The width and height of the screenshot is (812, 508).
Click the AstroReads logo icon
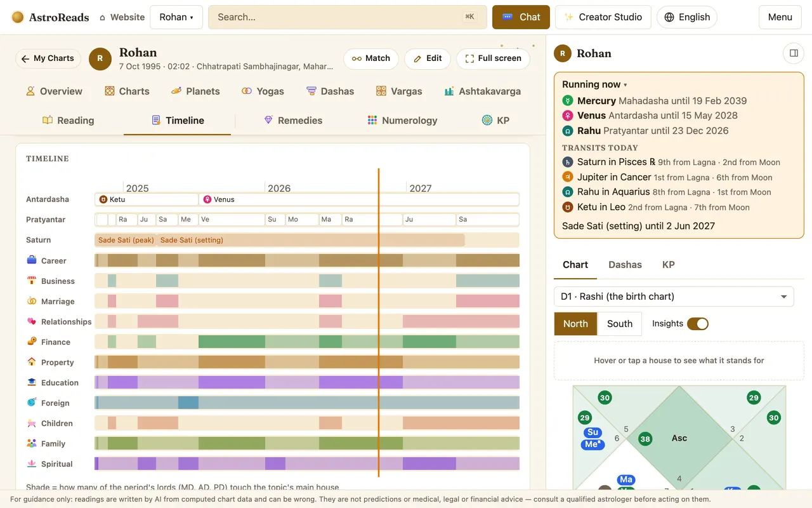coord(18,17)
